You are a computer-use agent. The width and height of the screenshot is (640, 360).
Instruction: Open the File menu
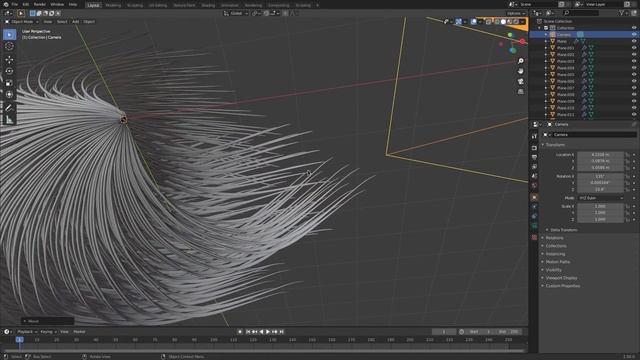[x=15, y=4]
